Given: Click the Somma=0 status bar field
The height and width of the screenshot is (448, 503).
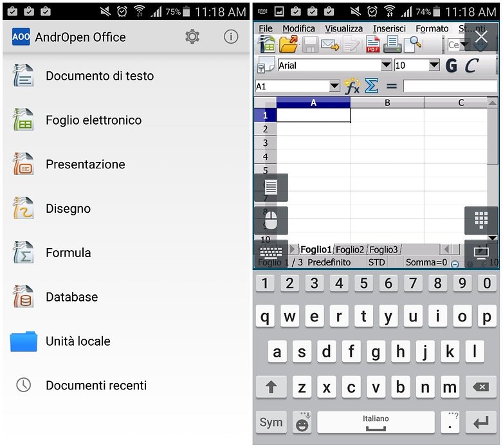Looking at the screenshot, I should tap(426, 262).
